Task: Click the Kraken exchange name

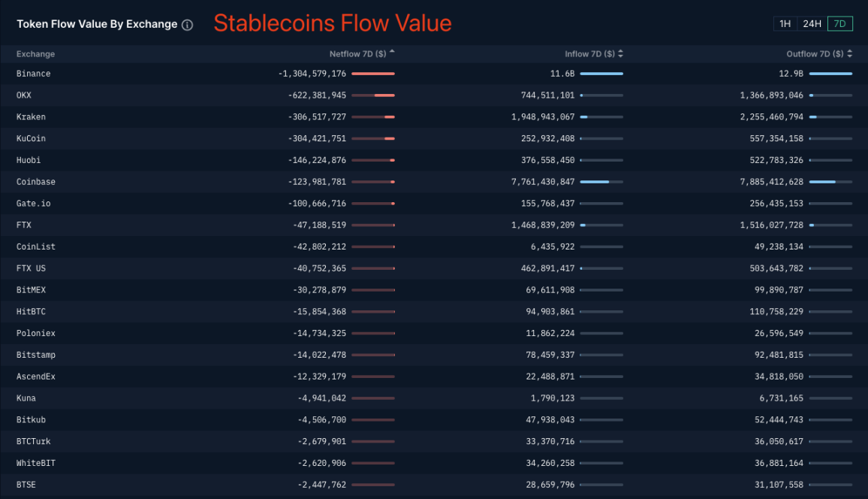Action: (31, 117)
